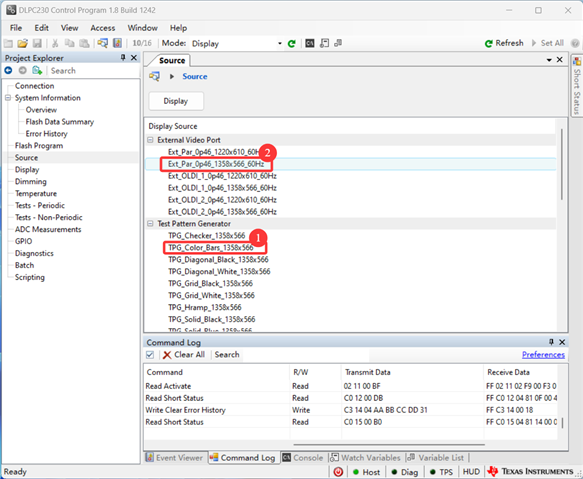The image size is (583, 479).
Task: Click the Command Log horizontal scrollbar
Action: 389,444
